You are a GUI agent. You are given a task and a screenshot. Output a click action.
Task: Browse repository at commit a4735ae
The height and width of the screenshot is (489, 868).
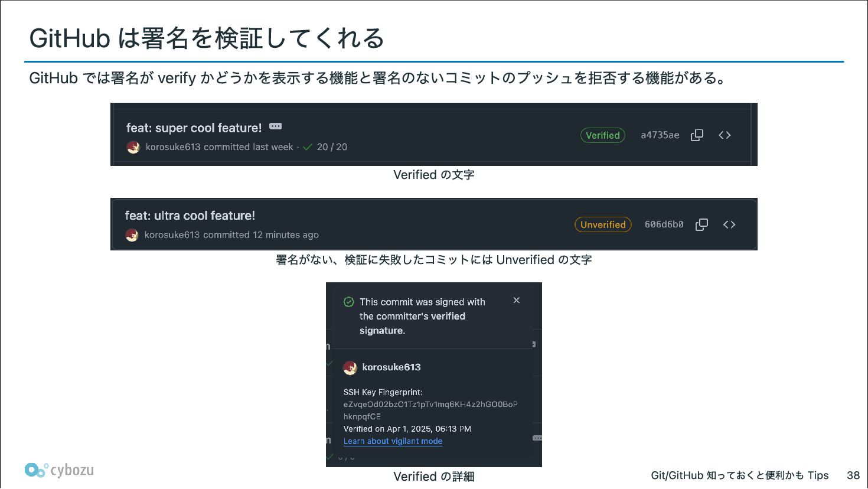(725, 135)
